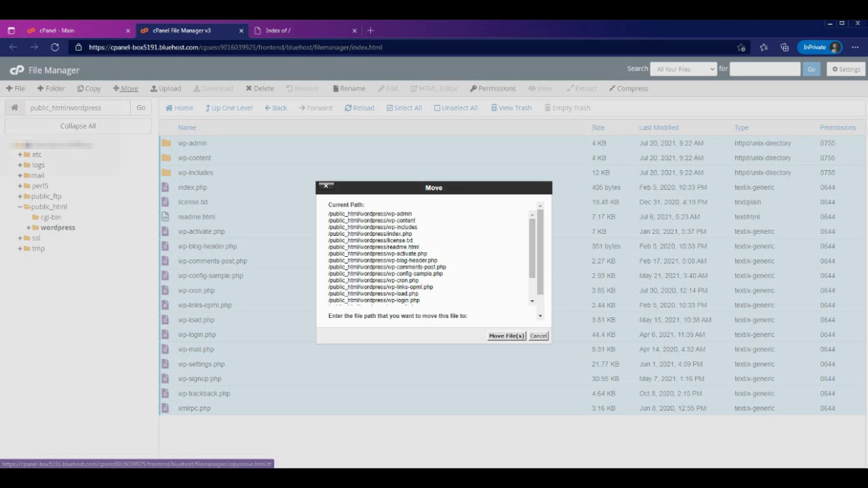Image resolution: width=868 pixels, height=488 pixels.
Task: Click the browser refresh icon
Action: [x=55, y=47]
